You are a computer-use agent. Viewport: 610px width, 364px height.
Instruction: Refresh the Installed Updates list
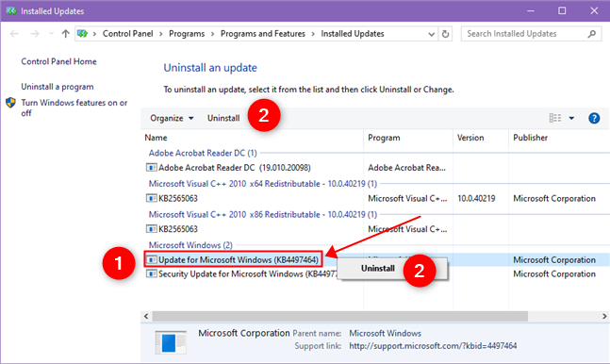[445, 34]
